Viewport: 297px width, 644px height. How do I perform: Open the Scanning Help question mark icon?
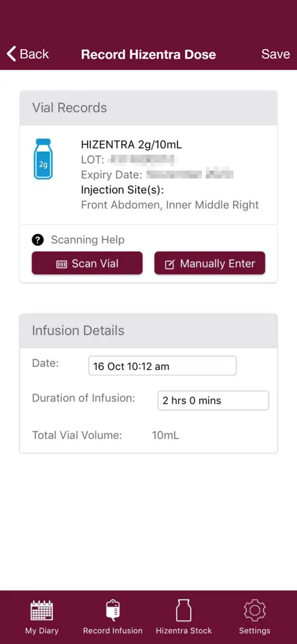click(x=37, y=240)
